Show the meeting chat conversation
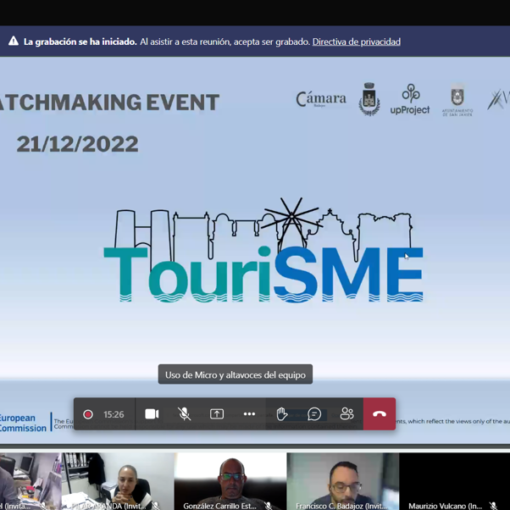The image size is (510, 510). (x=314, y=414)
